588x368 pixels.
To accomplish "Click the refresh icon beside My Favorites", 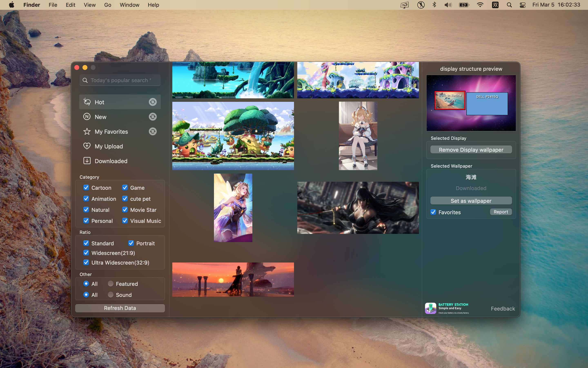I will (x=153, y=131).
